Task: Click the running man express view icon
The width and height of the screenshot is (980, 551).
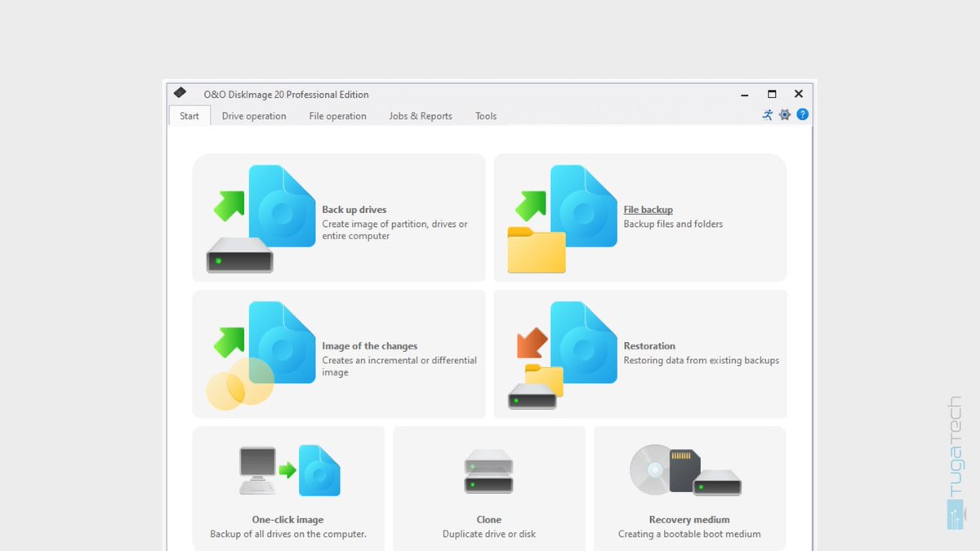Action: click(768, 114)
